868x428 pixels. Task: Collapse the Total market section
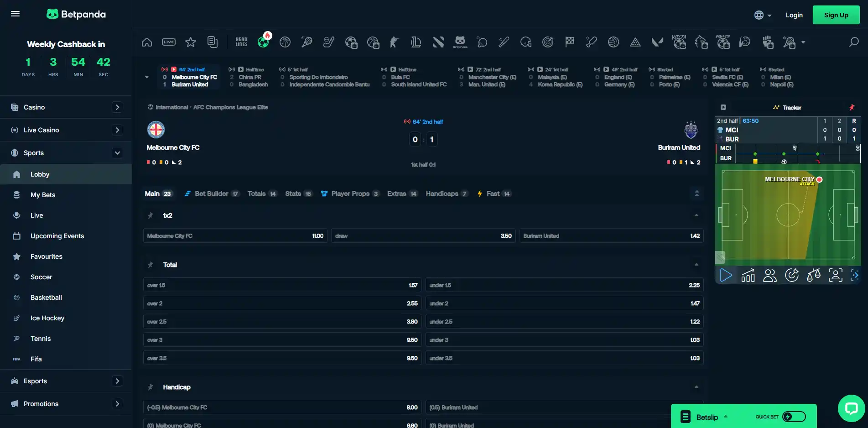coord(696,265)
